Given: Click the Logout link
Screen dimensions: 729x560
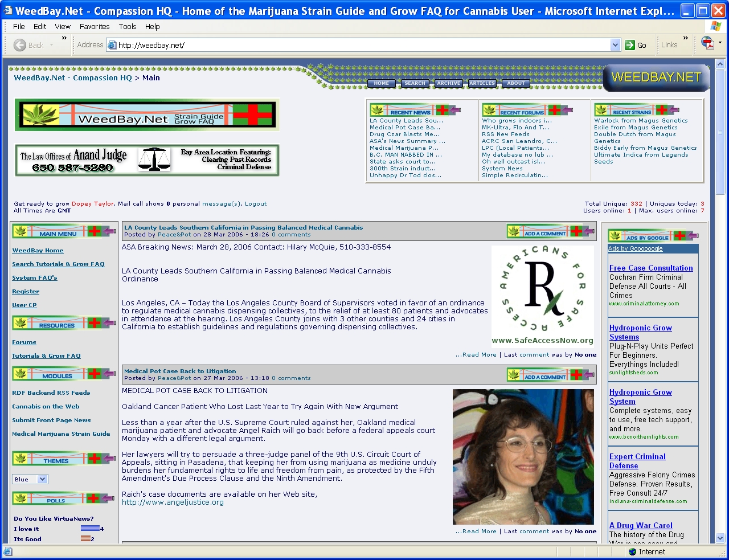Looking at the screenshot, I should pyautogui.click(x=256, y=204).
